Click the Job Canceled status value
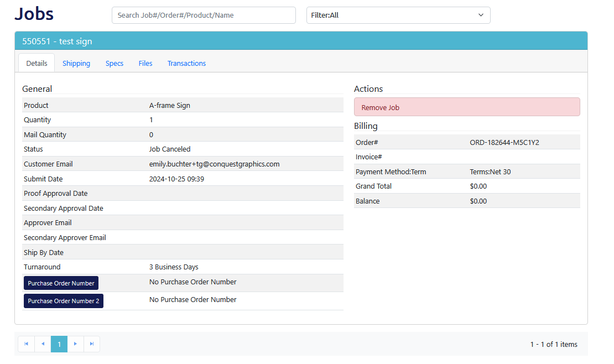Viewport: 614px width, 364px height. 170,149
